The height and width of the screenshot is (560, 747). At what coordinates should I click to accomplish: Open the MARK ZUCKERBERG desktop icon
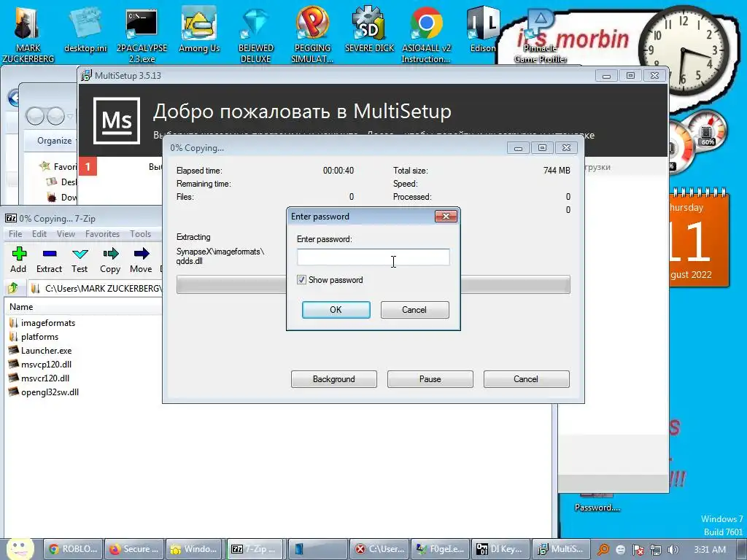pyautogui.click(x=28, y=34)
